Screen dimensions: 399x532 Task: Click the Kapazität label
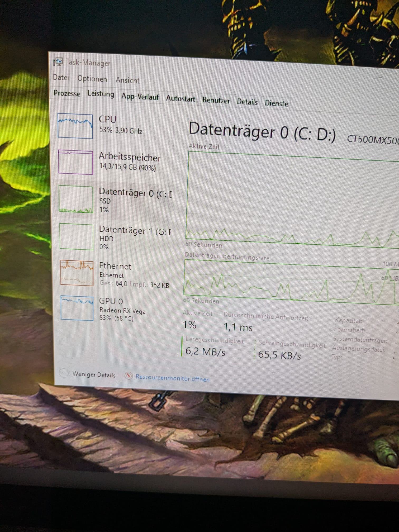348,321
